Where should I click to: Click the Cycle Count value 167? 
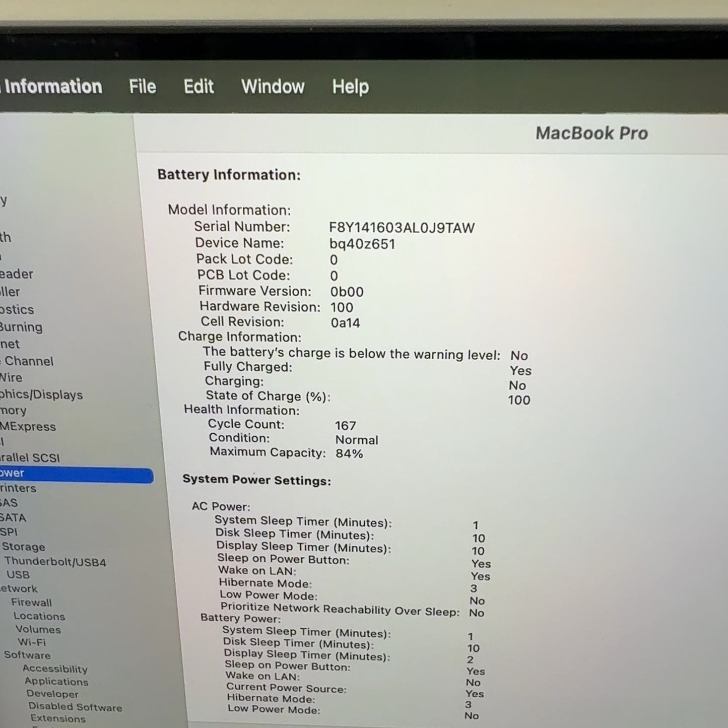pyautogui.click(x=345, y=426)
